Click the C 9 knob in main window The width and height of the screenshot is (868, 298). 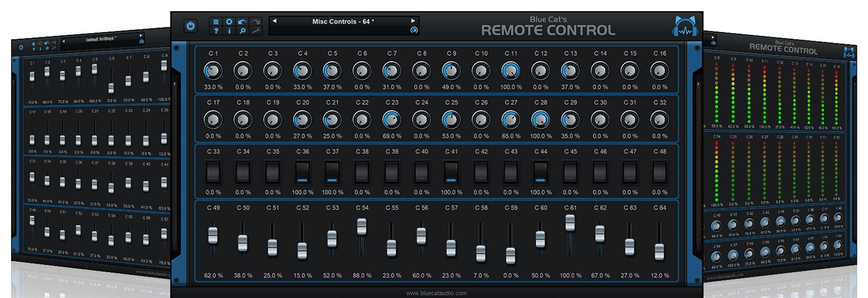point(451,70)
